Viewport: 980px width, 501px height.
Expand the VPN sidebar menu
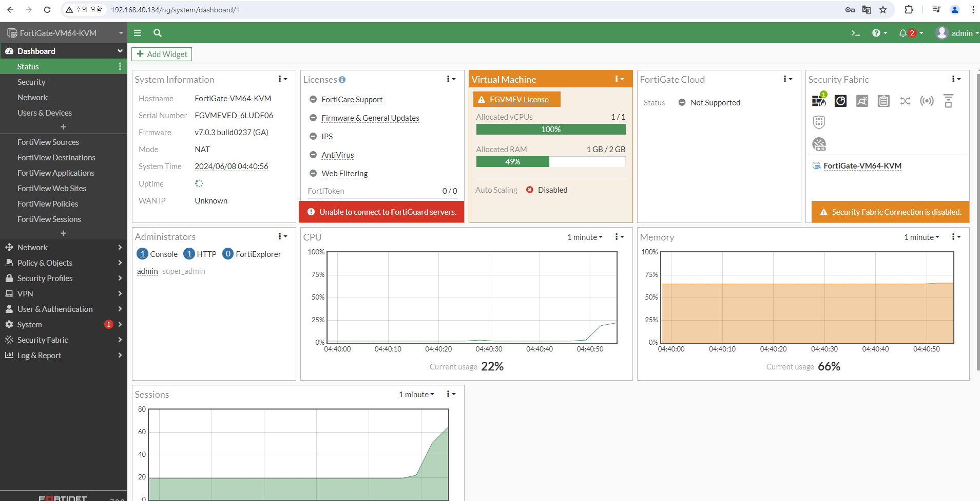[x=64, y=293]
